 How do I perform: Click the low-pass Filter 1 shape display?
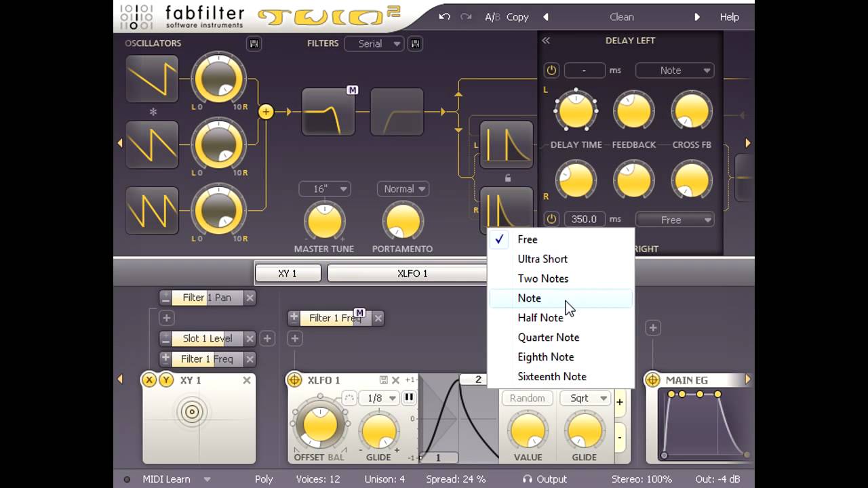point(328,112)
